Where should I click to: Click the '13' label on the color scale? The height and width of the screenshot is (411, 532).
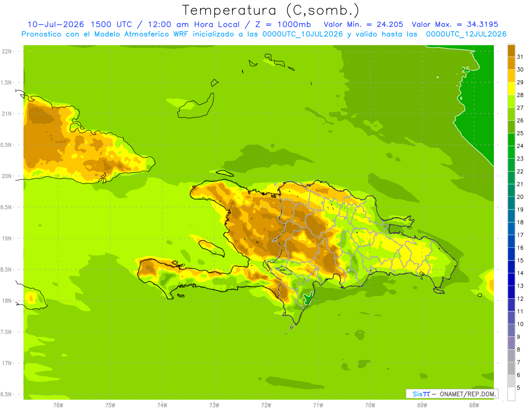coord(520,286)
